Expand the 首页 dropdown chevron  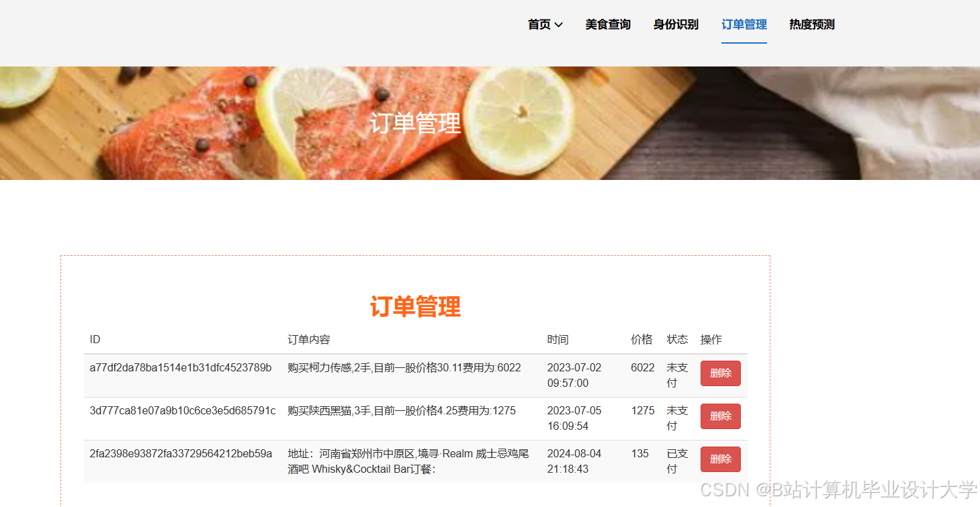[x=558, y=25]
